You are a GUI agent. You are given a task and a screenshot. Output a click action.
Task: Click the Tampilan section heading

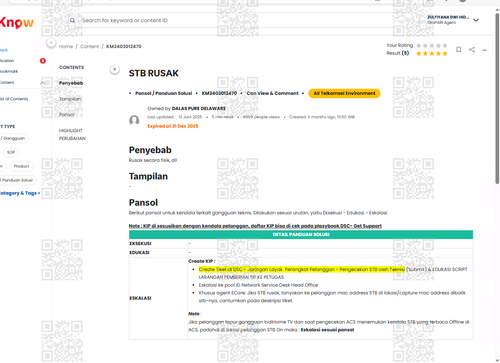tap(148, 176)
